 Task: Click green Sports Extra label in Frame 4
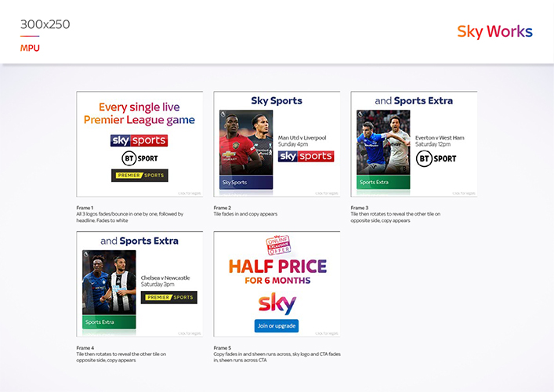[x=109, y=322]
